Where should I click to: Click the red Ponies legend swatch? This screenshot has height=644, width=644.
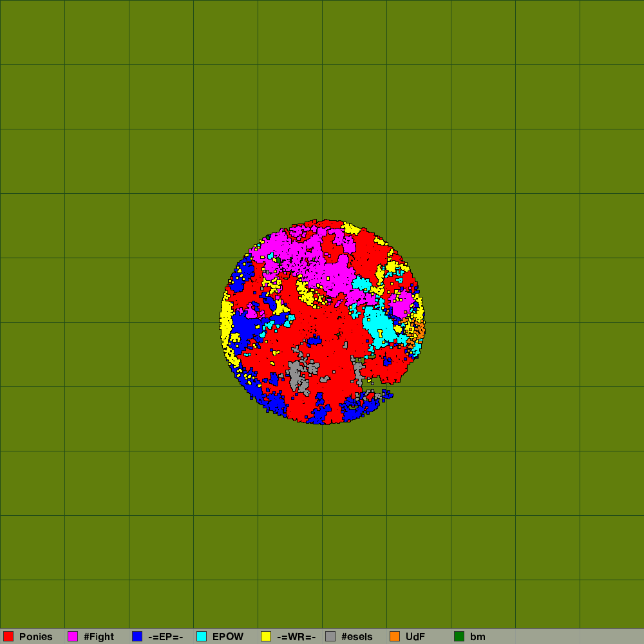click(8, 636)
